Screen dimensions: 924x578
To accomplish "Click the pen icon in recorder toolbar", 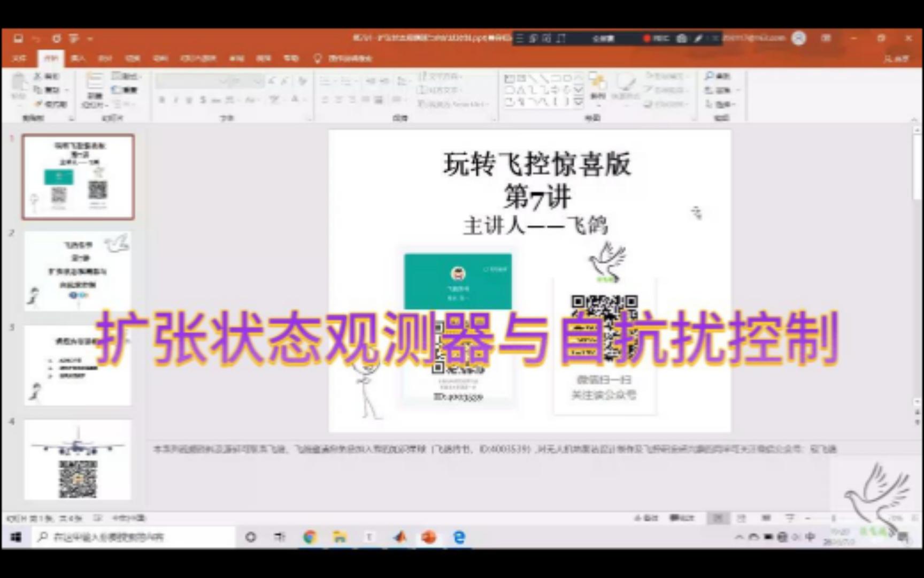I will 698,38.
